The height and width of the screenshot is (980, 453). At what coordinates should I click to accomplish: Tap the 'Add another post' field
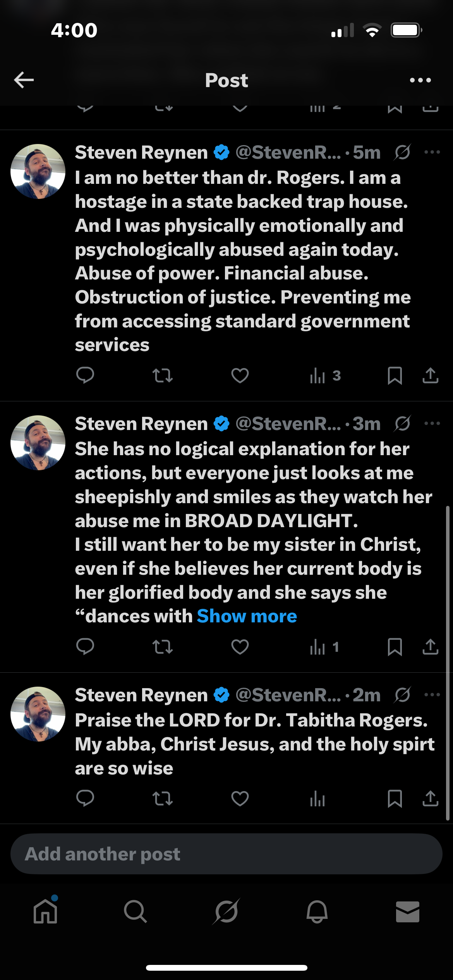pyautogui.click(x=226, y=854)
